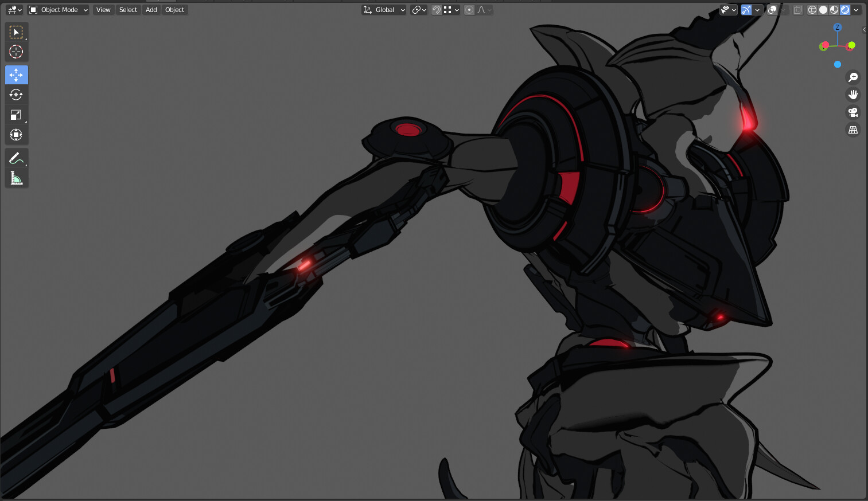The image size is (868, 501).
Task: Click Add to insert a new object
Action: point(150,10)
